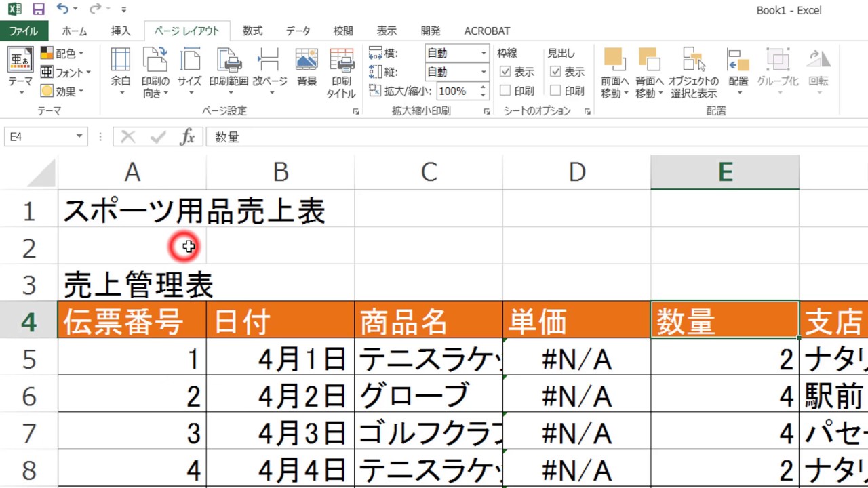Viewport: 868px width, 488px height.
Task: Select the グローブ product cell
Action: [x=429, y=394]
